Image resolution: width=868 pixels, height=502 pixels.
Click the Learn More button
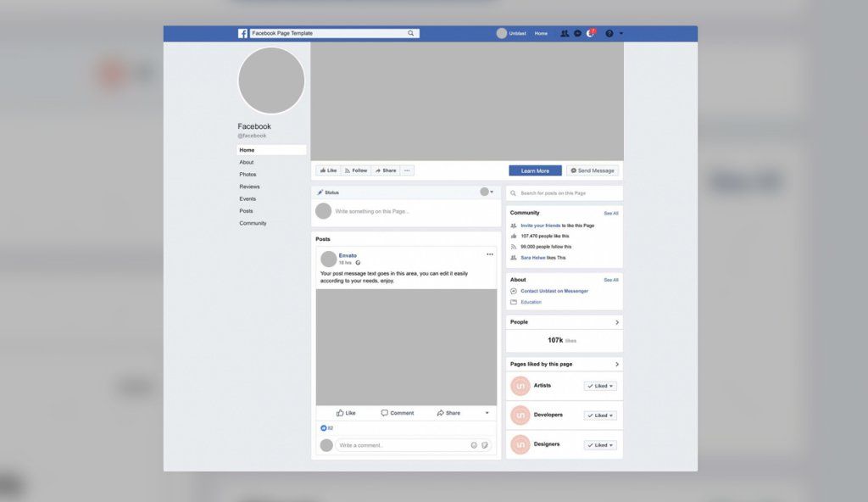tap(536, 170)
